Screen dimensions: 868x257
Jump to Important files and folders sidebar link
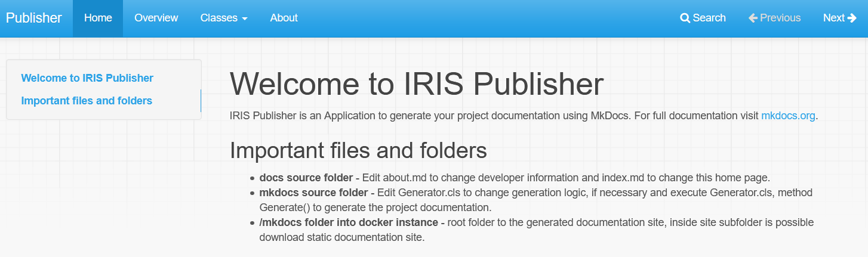(x=87, y=101)
